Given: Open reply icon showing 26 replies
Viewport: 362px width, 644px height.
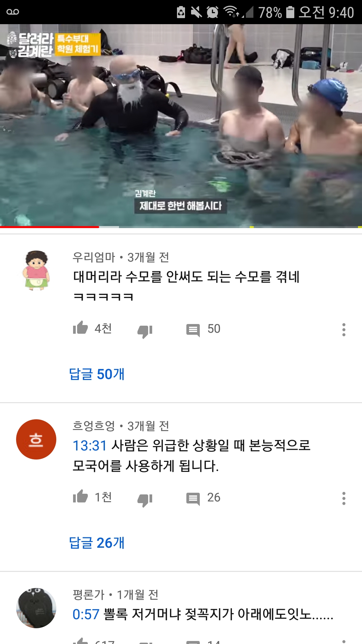Looking at the screenshot, I should click(x=193, y=499).
